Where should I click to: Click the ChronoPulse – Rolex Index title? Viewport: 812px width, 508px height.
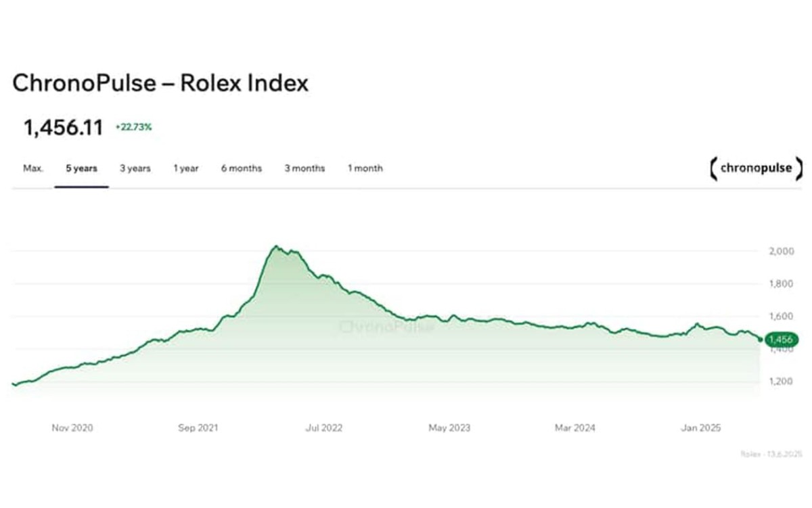(160, 83)
